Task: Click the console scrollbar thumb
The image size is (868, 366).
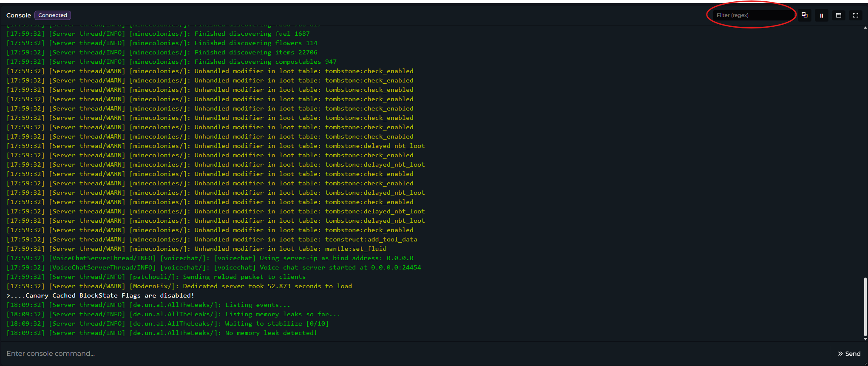Action: (865, 306)
